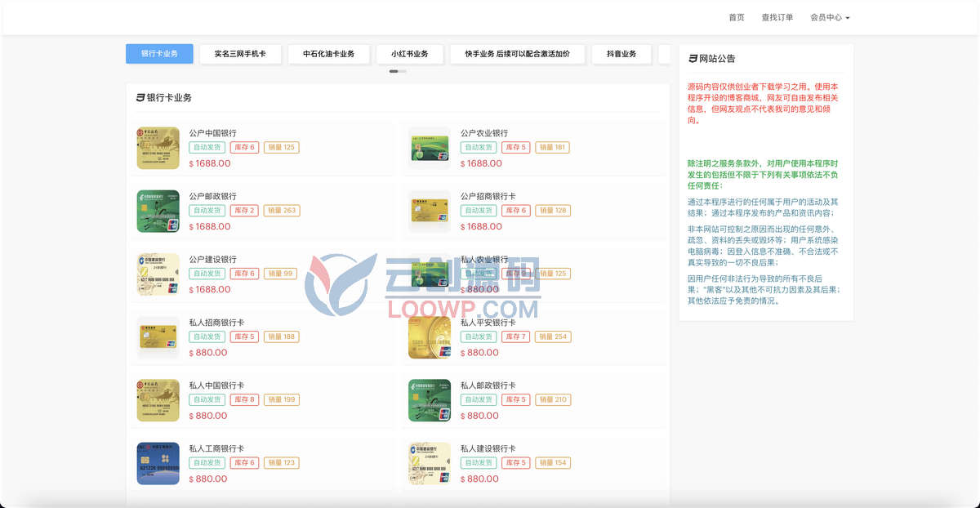Click the 网站公告 panel heading text
This screenshot has width=980, height=508.
tap(717, 59)
